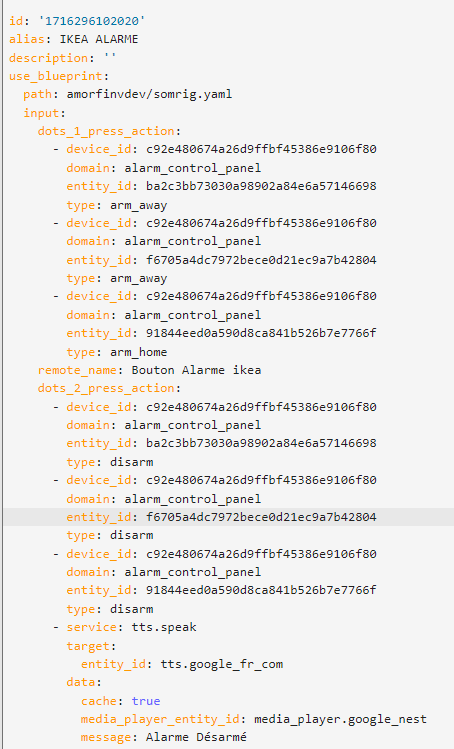This screenshot has width=454, height=749.
Task: Click the arm_home type value
Action: (139, 352)
